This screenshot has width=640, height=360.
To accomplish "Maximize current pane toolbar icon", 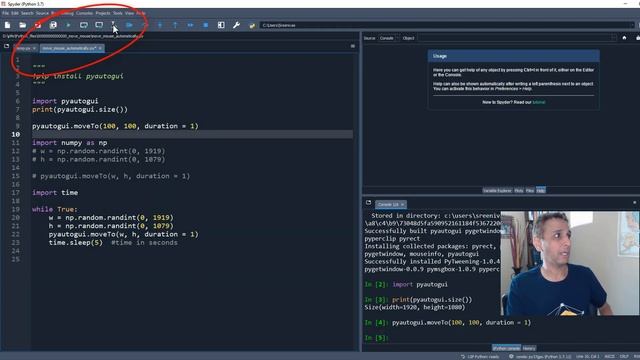I will coord(221,25).
